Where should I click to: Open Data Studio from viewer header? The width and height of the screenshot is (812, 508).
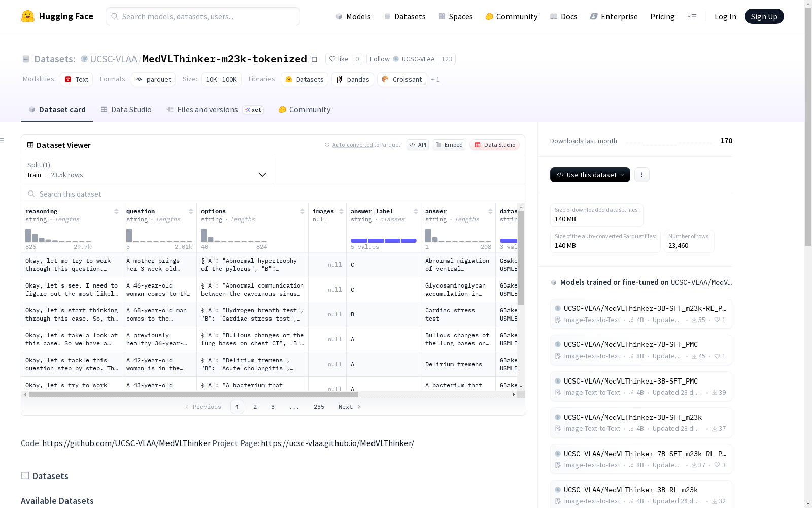pos(494,145)
